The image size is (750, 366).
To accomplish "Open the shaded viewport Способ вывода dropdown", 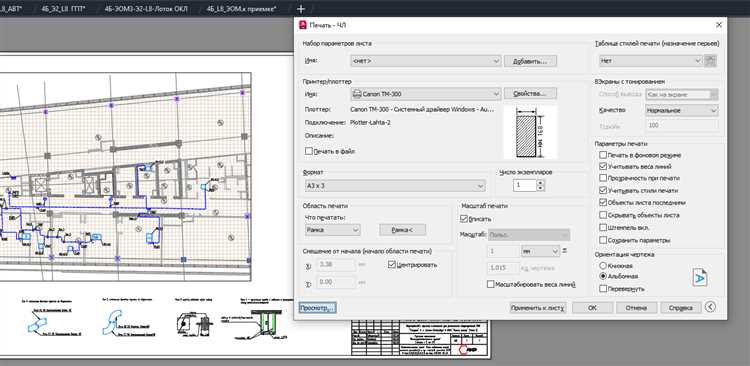I will pyautogui.click(x=682, y=95).
